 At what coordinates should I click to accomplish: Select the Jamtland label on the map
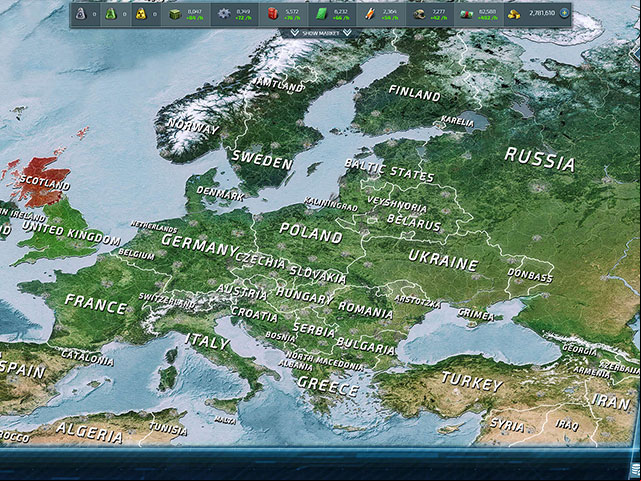(x=277, y=85)
